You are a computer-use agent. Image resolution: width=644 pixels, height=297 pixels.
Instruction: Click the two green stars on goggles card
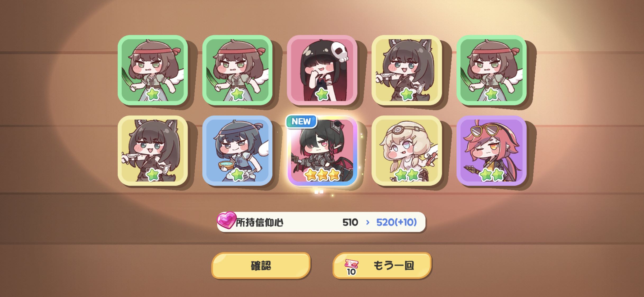pyautogui.click(x=407, y=175)
